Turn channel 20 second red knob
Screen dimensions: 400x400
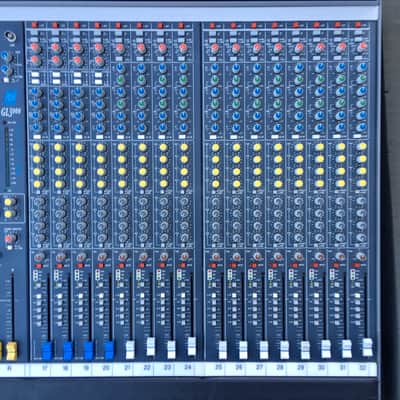click(x=99, y=61)
